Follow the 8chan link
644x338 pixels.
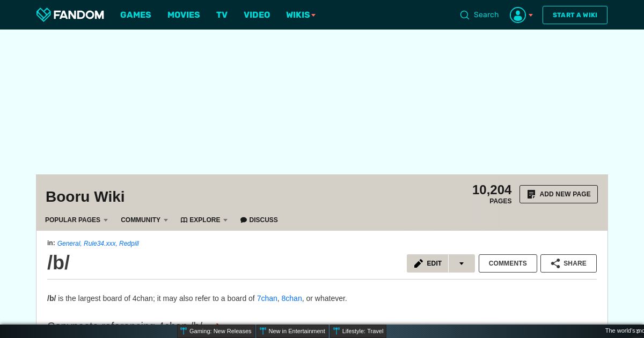click(x=292, y=298)
